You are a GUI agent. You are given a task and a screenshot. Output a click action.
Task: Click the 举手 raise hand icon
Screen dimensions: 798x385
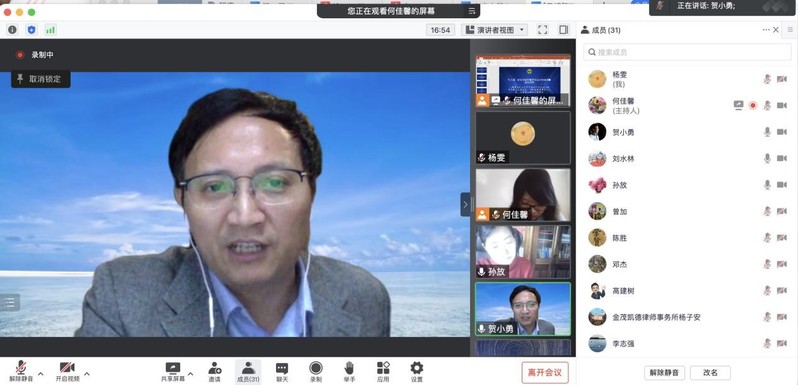tap(349, 368)
